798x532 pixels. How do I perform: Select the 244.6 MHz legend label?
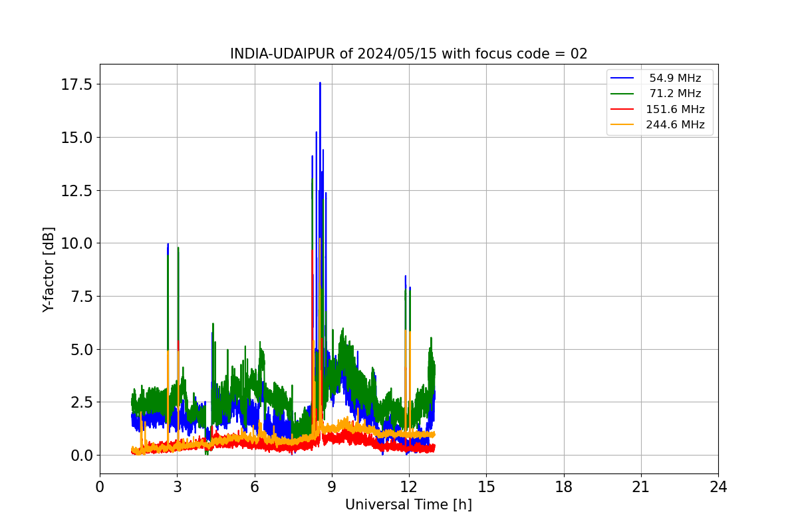(675, 124)
